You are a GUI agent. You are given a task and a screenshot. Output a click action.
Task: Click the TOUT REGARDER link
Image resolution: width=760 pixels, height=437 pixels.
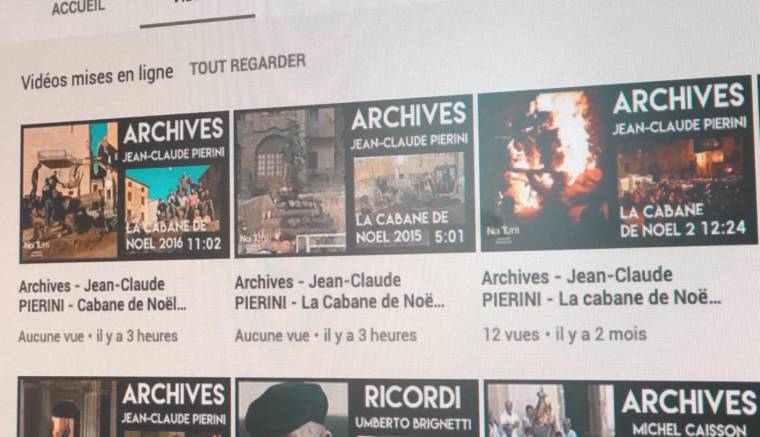coord(247,64)
